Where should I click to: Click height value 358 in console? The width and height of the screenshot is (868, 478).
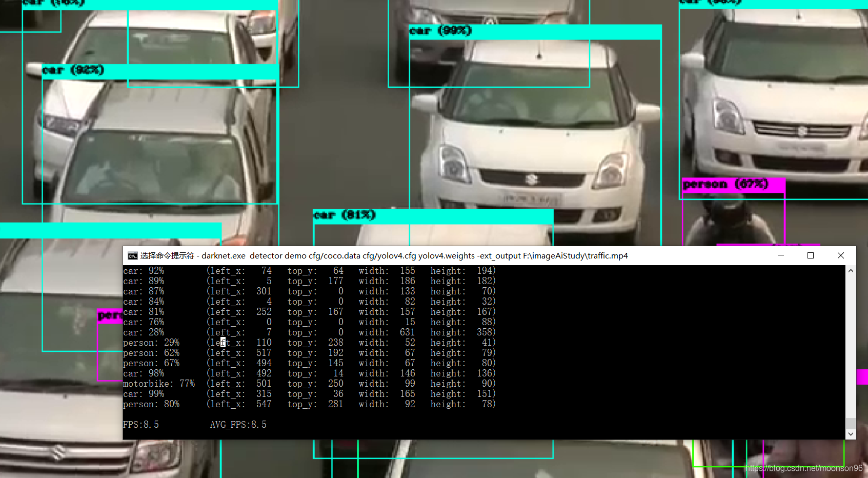(485, 332)
